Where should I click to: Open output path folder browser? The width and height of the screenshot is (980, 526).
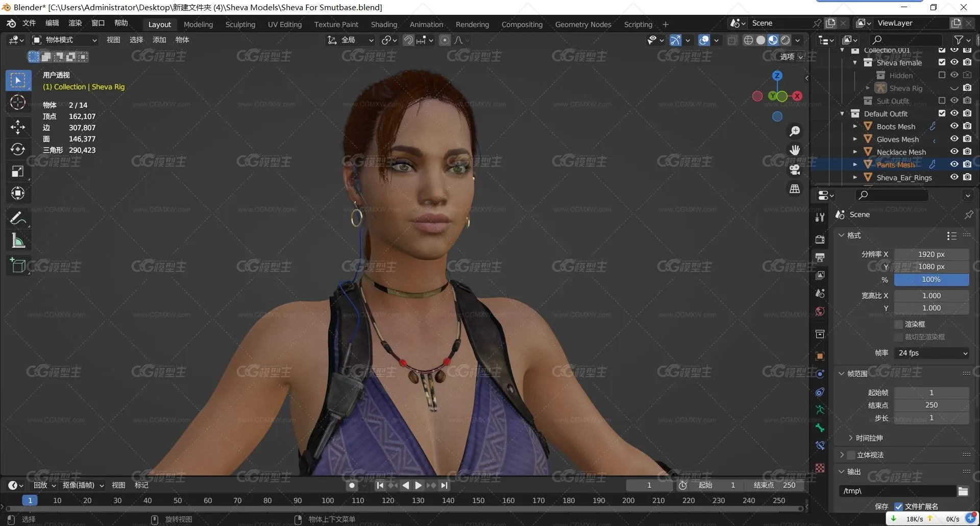[x=963, y=491]
